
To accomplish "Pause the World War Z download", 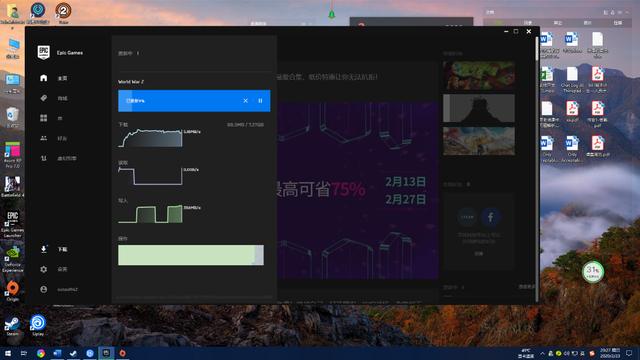I will click(260, 100).
